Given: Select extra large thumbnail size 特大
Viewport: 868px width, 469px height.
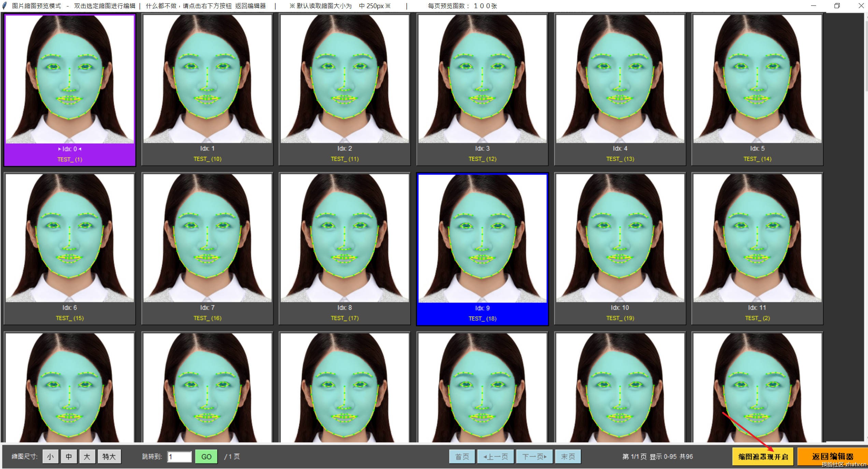Looking at the screenshot, I should (109, 456).
